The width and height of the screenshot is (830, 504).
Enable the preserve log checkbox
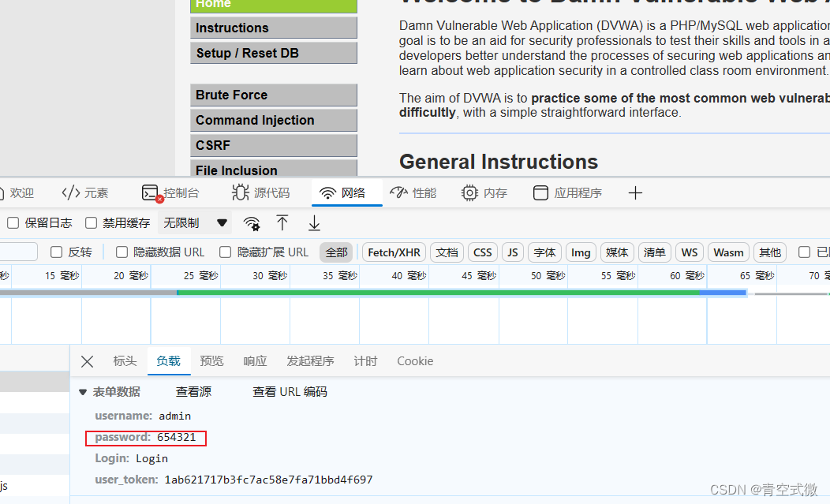(x=13, y=223)
